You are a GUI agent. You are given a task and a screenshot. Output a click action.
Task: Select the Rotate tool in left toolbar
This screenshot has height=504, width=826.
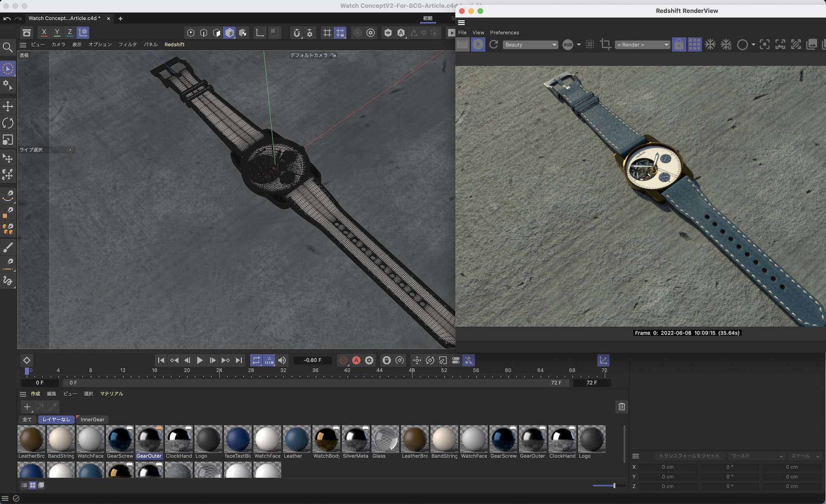click(8, 123)
